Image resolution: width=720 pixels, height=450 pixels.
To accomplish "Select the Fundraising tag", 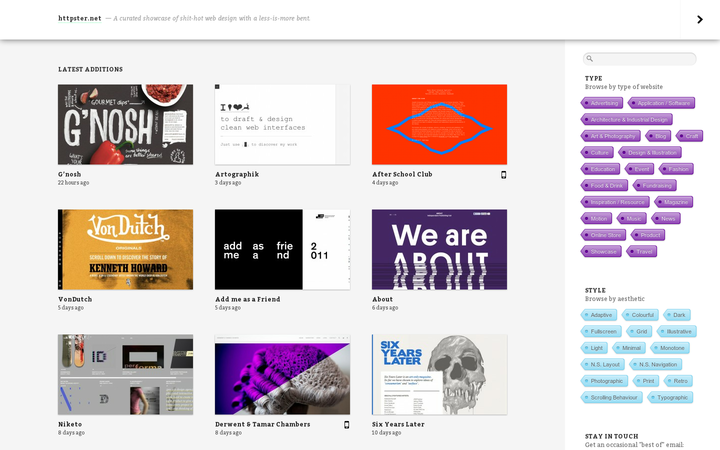I will (655, 186).
